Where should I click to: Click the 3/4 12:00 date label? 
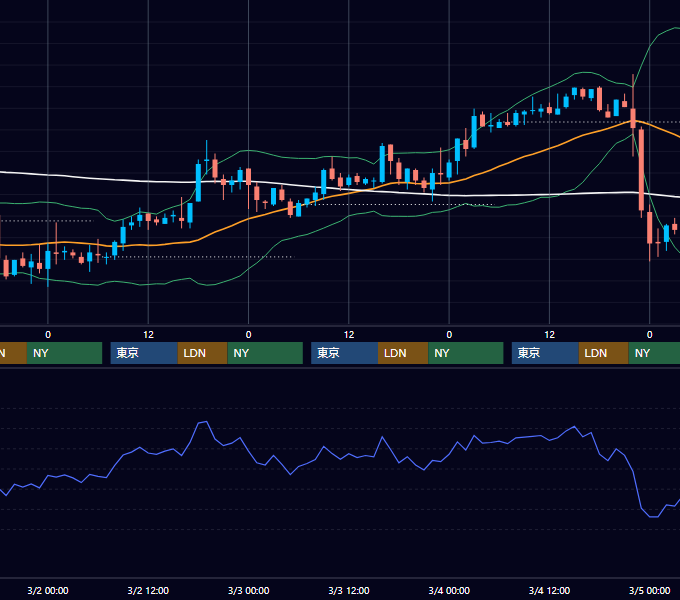point(549,590)
